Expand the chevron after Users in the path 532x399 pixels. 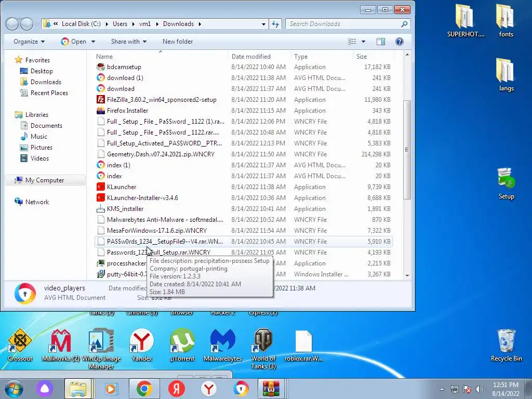point(134,24)
